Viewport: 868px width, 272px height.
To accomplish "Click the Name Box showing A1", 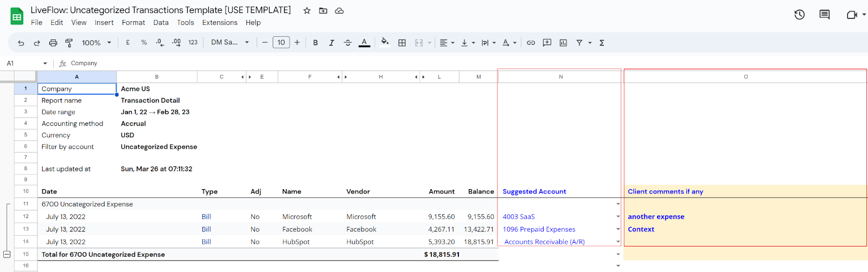I will point(24,63).
